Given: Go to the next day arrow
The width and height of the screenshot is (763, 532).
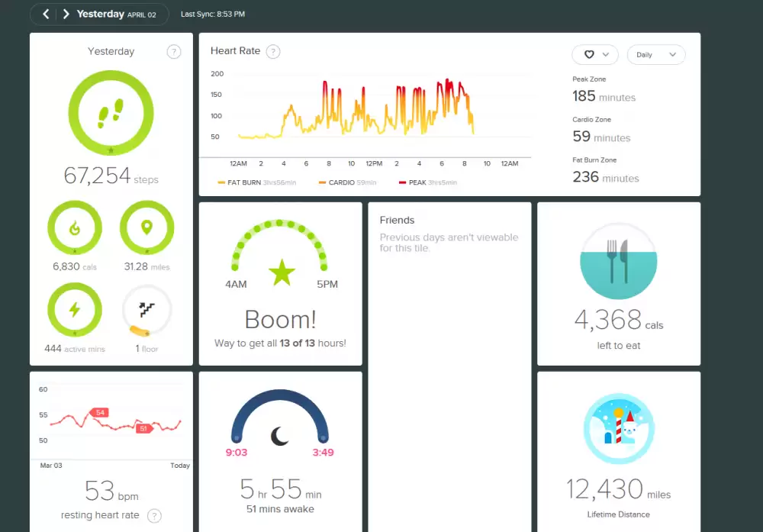Looking at the screenshot, I should coord(66,14).
